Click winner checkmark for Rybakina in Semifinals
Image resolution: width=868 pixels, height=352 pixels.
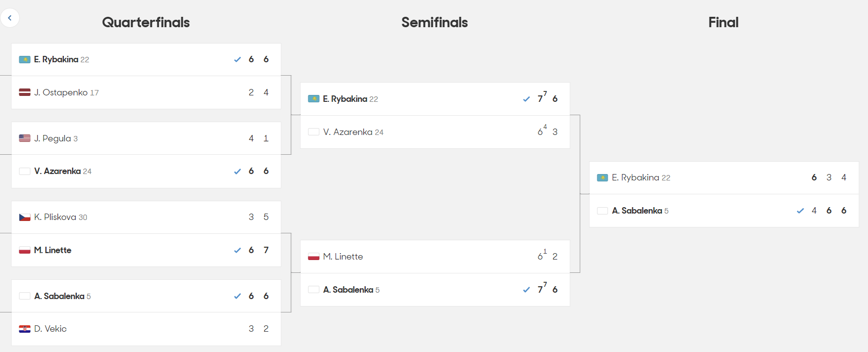pyautogui.click(x=527, y=99)
